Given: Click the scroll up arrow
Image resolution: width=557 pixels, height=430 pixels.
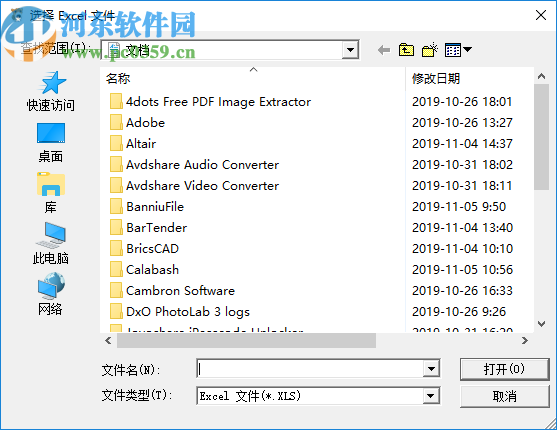Looking at the screenshot, I should pos(541,76).
